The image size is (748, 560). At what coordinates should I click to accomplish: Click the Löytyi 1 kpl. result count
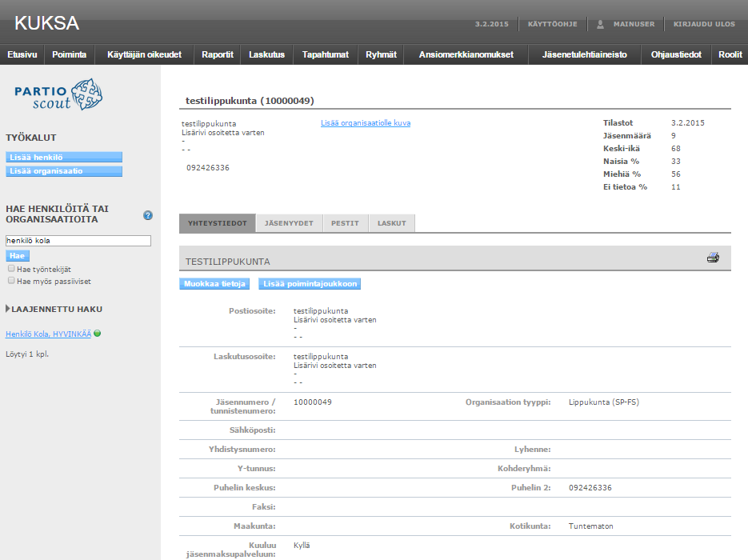coord(27,354)
